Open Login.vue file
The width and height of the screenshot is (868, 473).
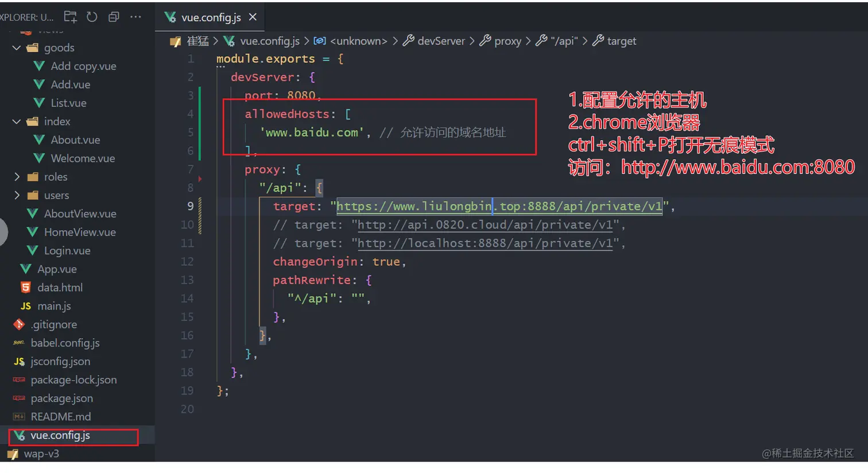[67, 251]
